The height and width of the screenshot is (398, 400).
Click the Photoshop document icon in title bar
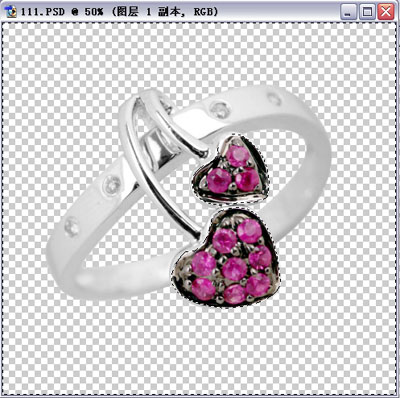click(12, 12)
